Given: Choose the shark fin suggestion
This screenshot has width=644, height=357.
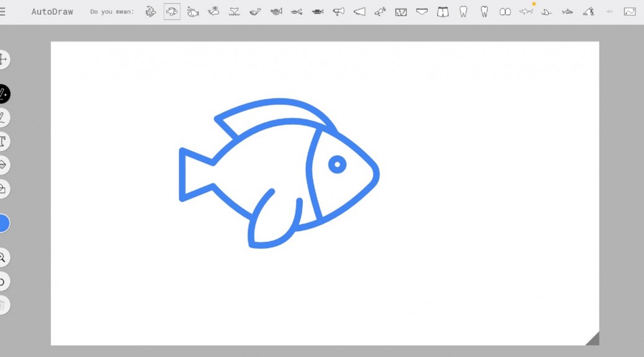Looking at the screenshot, I should tap(546, 11).
